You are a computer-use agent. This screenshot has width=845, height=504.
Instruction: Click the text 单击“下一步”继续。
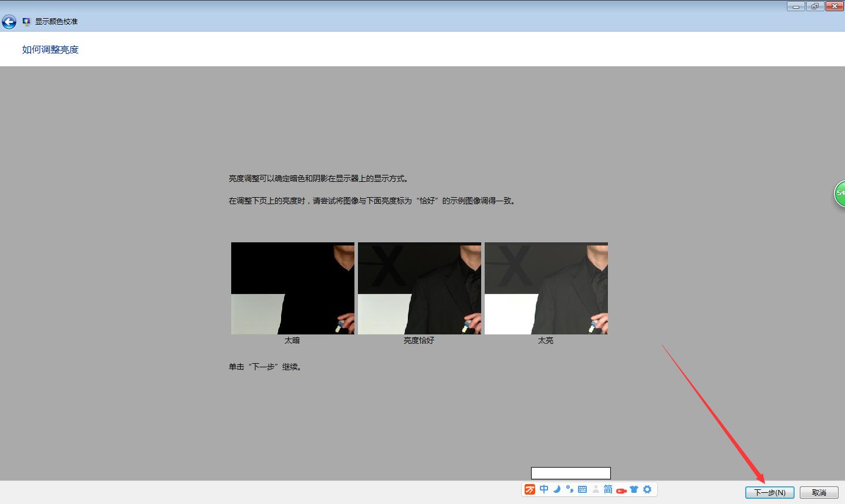click(x=266, y=367)
